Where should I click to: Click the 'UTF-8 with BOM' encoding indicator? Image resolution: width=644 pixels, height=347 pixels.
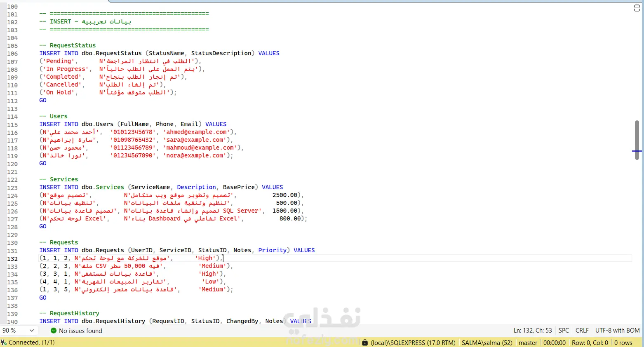[x=618, y=331]
